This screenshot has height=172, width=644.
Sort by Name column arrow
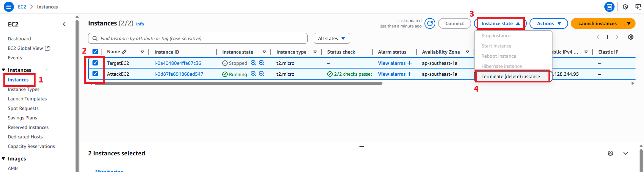click(x=142, y=52)
